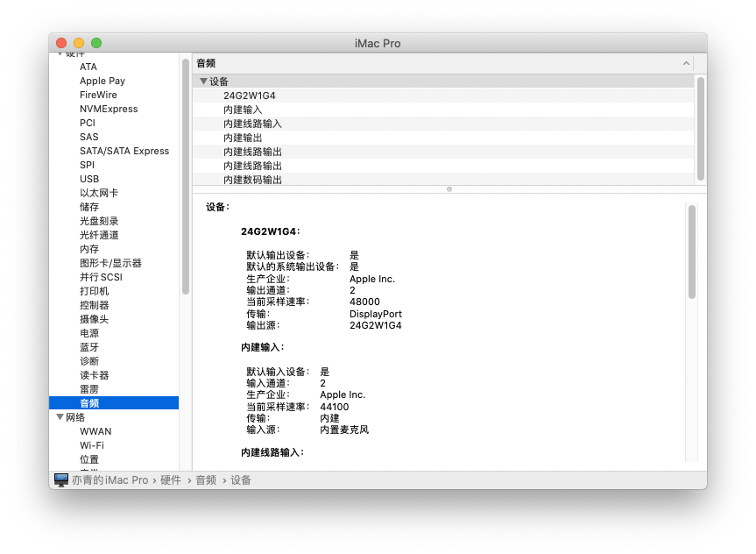756x554 pixels.
Task: Select 控制器 in the sidebar
Action: point(94,304)
